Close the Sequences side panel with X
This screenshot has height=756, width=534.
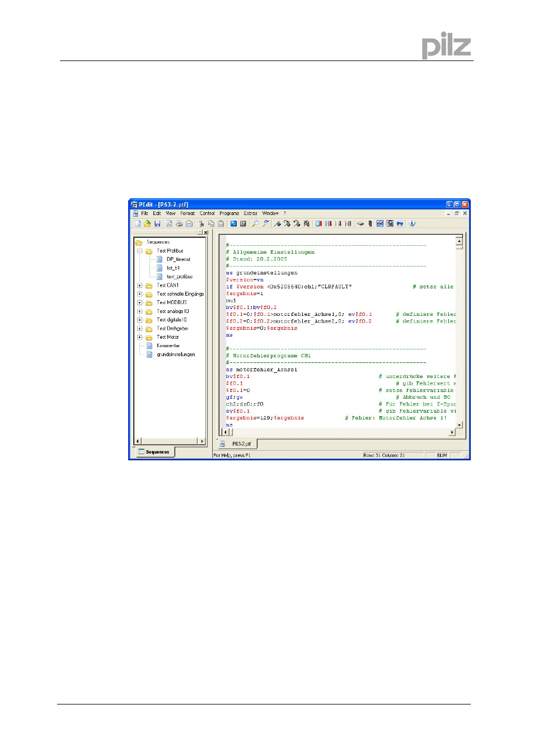coord(205,232)
